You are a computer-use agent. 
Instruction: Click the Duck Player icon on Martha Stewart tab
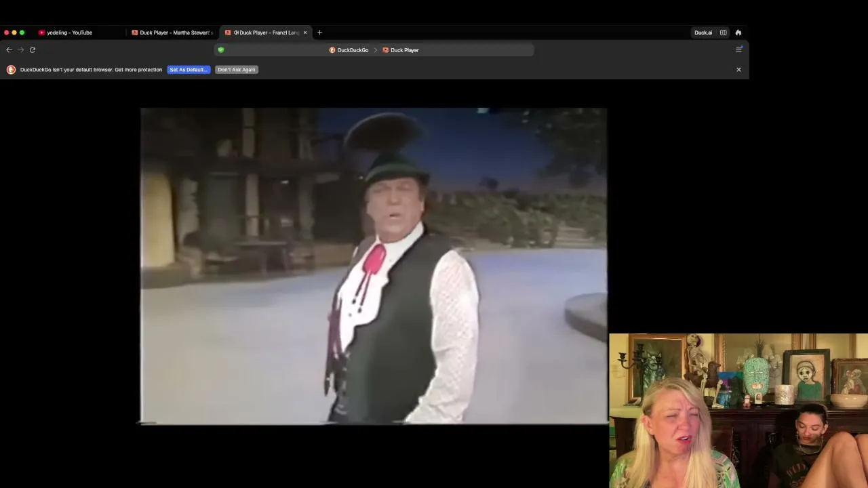[135, 33]
